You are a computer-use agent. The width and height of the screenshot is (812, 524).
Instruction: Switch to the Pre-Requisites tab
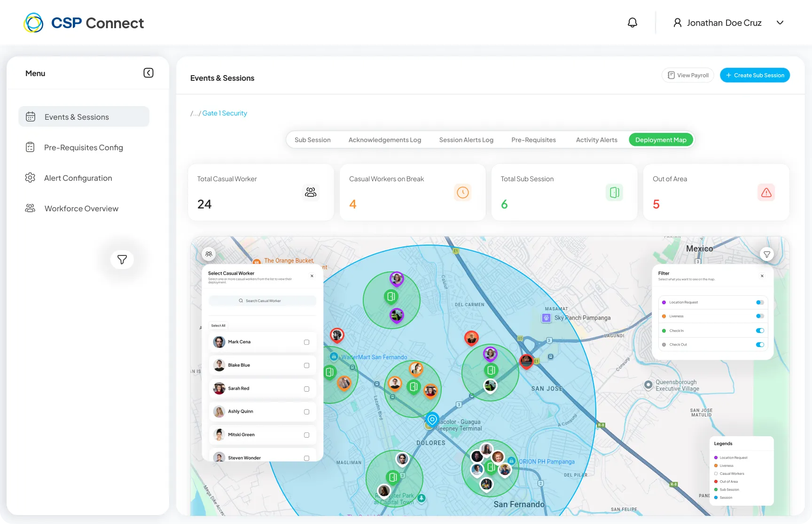533,140
